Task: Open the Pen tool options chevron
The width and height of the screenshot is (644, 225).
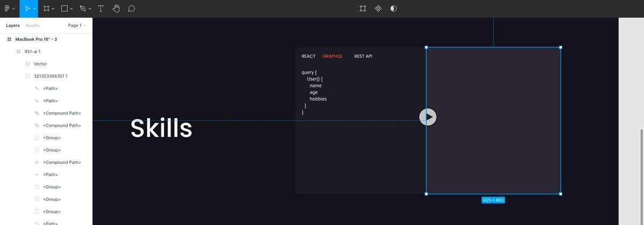Action: [x=89, y=9]
